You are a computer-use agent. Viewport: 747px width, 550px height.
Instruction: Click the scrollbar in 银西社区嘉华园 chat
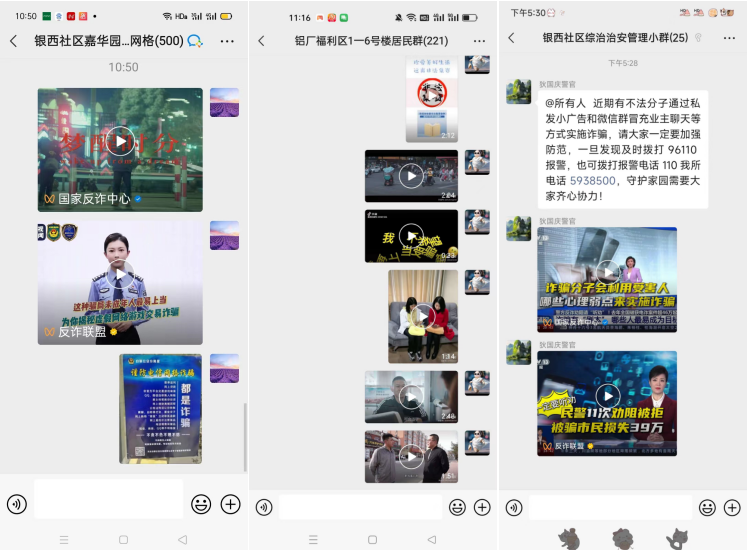(x=245, y=437)
